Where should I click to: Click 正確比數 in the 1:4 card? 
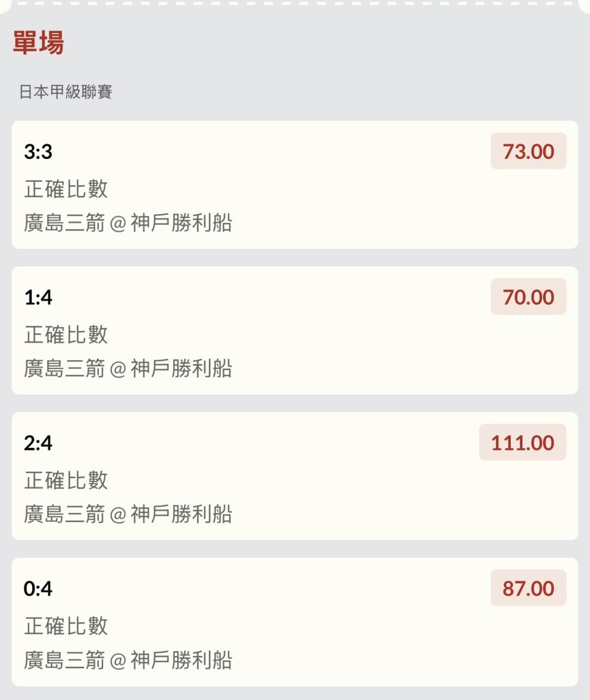tap(66, 335)
